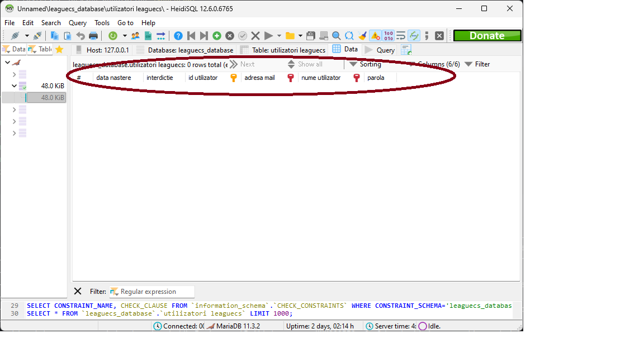
Task: Open the Refresh dropdown arrow
Action: [125, 36]
